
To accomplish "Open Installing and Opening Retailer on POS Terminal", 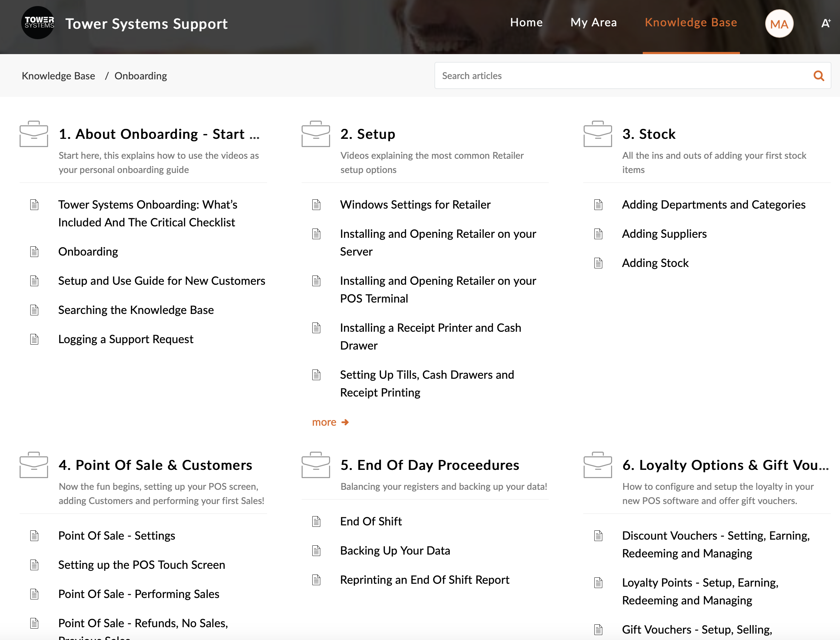I will point(438,289).
